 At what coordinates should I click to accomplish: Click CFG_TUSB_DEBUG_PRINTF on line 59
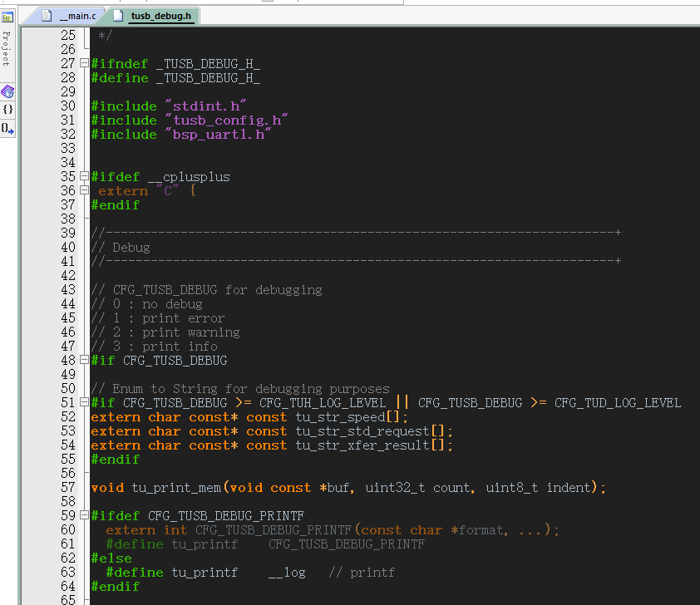coord(226,516)
